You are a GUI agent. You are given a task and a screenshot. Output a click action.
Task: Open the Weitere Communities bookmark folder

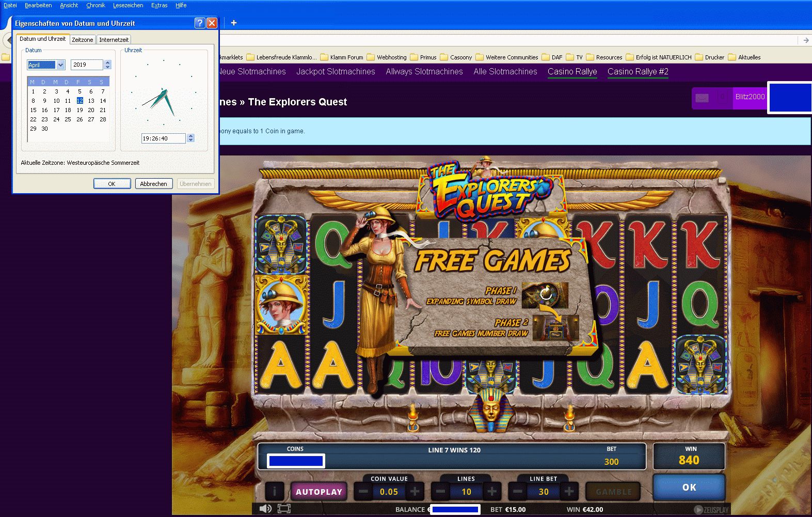tap(507, 57)
